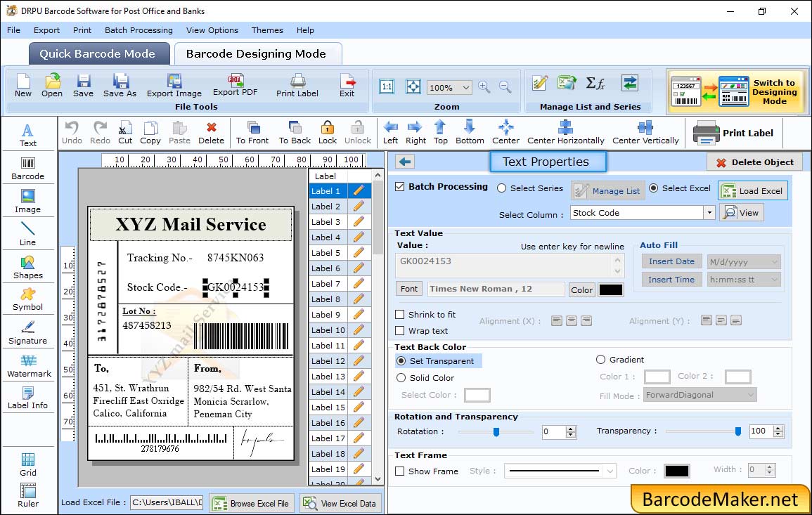Image resolution: width=812 pixels, height=515 pixels.
Task: Enable Wrap text option
Action: coord(400,331)
